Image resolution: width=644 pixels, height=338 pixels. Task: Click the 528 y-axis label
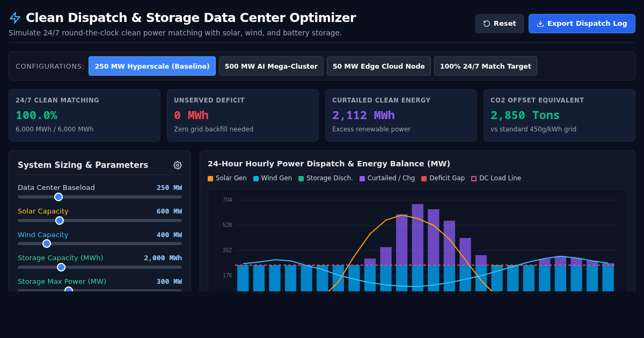(228, 225)
